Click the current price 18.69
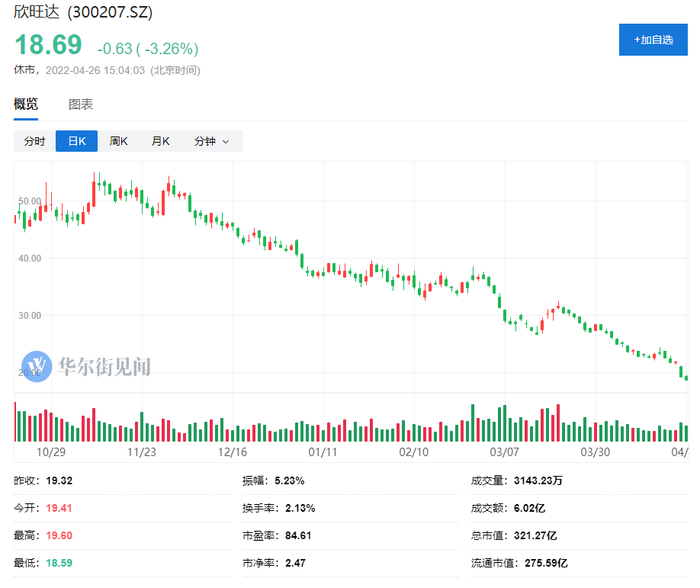The height and width of the screenshot is (588, 700). click(48, 45)
